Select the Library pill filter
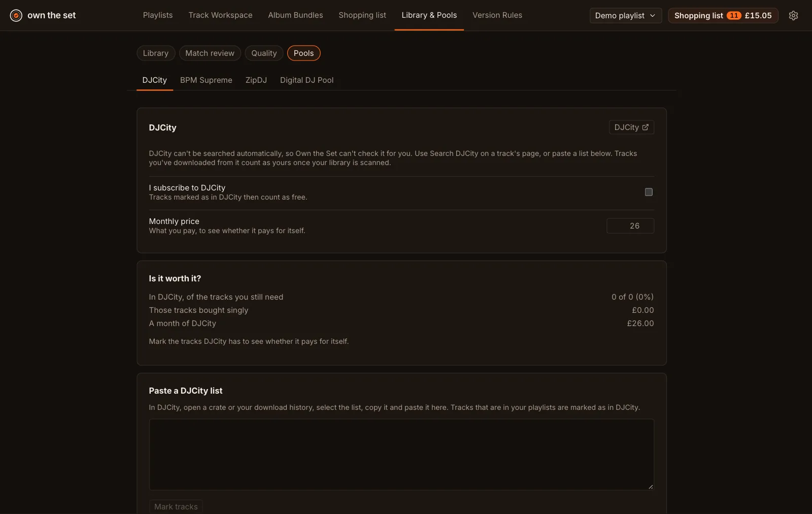812x514 pixels. point(156,53)
